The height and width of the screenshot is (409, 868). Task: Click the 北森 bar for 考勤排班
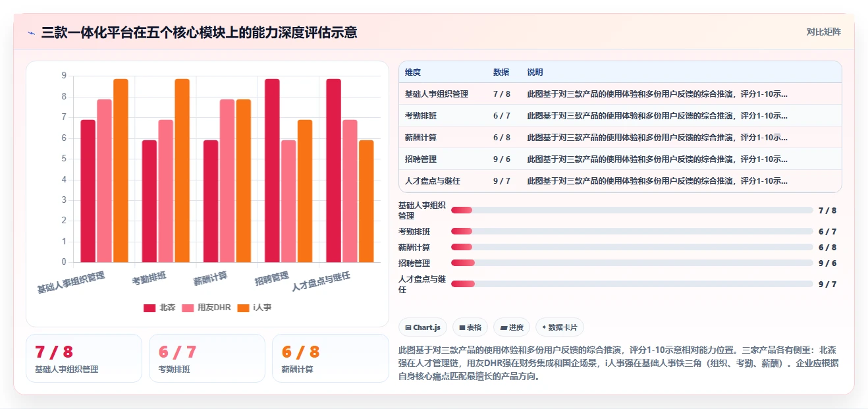(149, 201)
